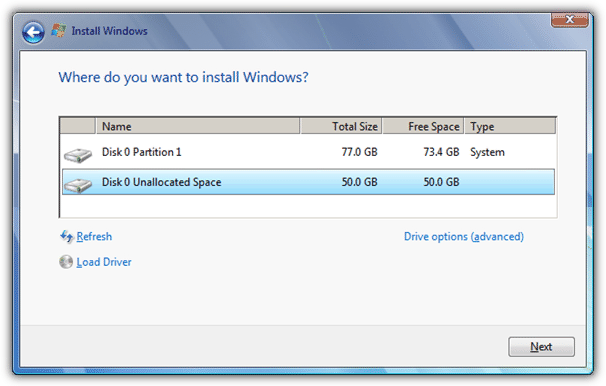Sort list by Type column header

click(510, 126)
